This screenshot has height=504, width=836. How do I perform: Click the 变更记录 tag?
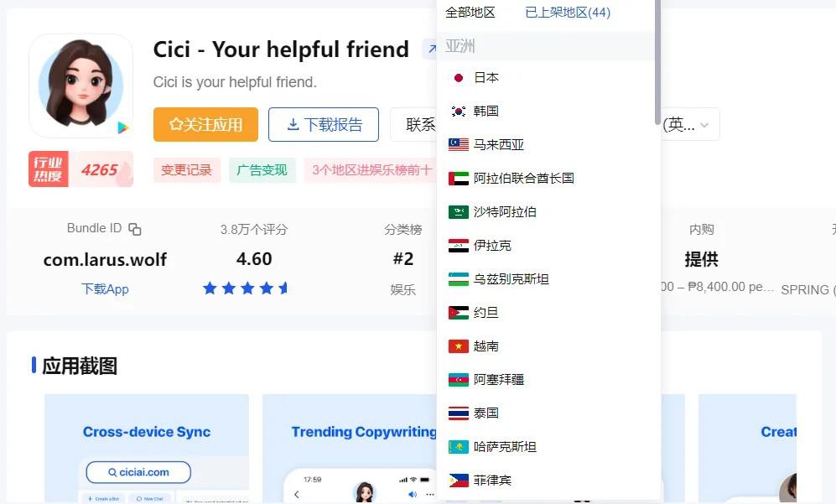(187, 170)
